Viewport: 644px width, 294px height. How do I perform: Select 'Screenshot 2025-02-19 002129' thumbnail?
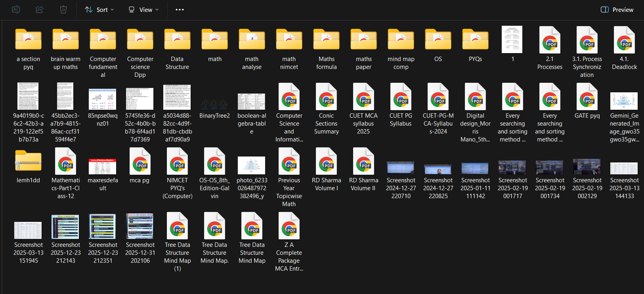coord(587,167)
